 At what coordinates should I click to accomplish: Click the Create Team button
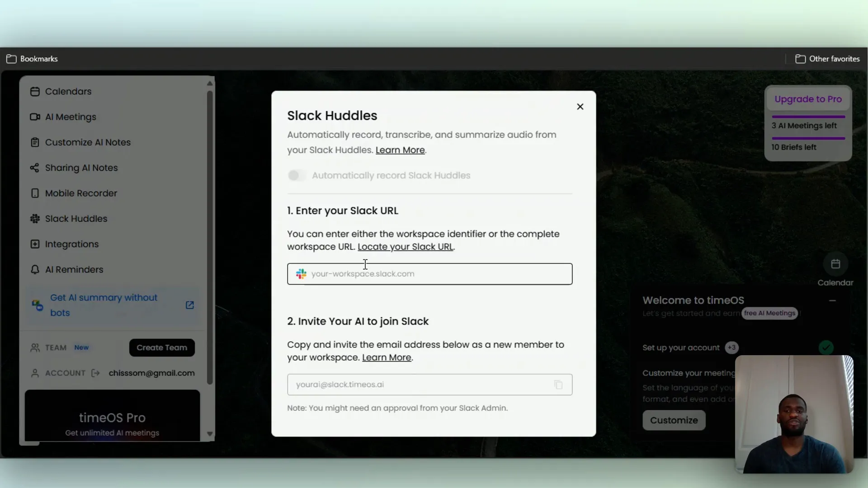point(162,347)
